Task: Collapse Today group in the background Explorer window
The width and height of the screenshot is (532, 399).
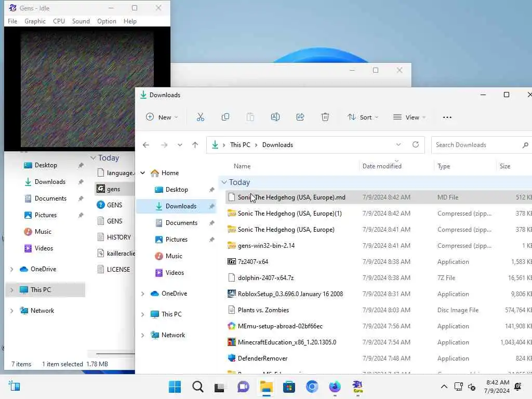Action: [93, 158]
